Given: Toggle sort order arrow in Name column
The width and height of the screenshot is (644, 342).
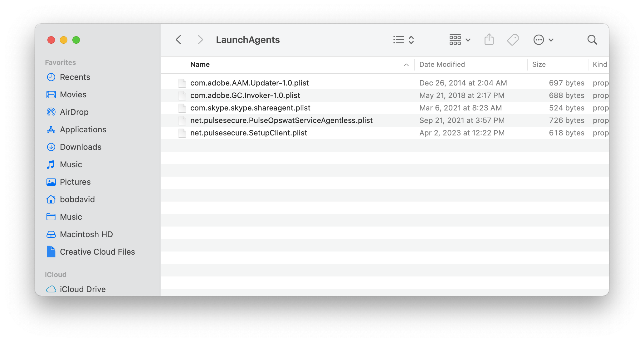Looking at the screenshot, I should (406, 65).
